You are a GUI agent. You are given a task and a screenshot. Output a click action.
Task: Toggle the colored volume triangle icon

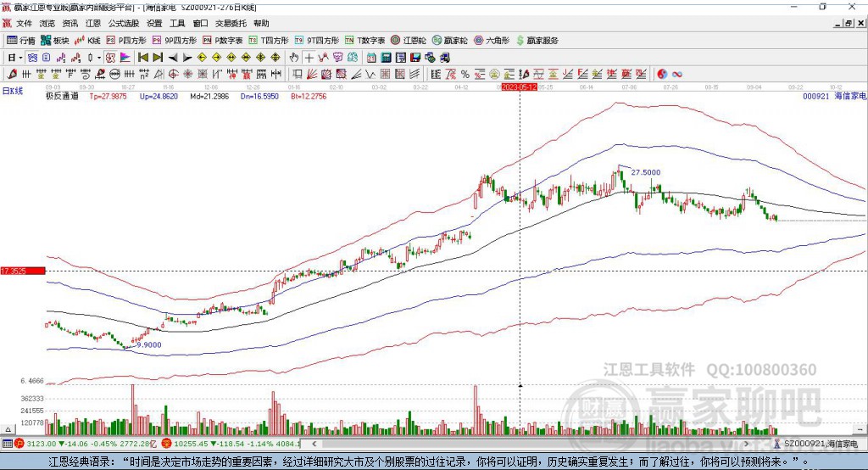tap(125, 58)
